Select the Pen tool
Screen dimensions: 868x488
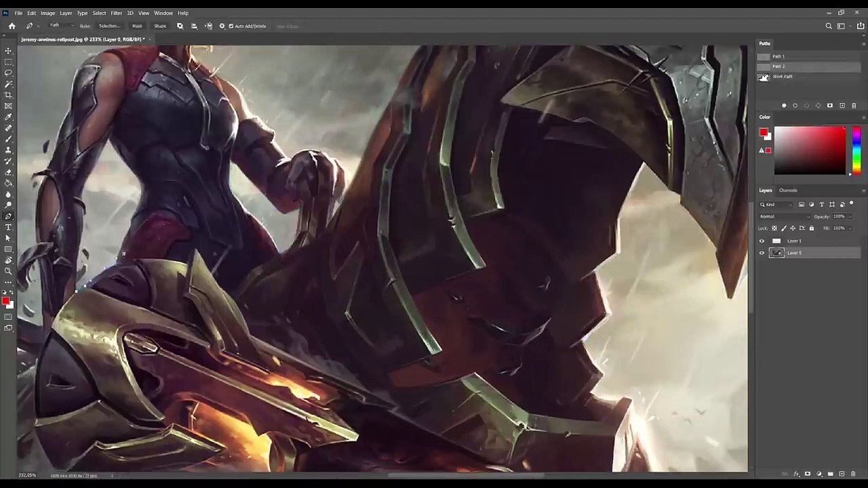coord(8,216)
